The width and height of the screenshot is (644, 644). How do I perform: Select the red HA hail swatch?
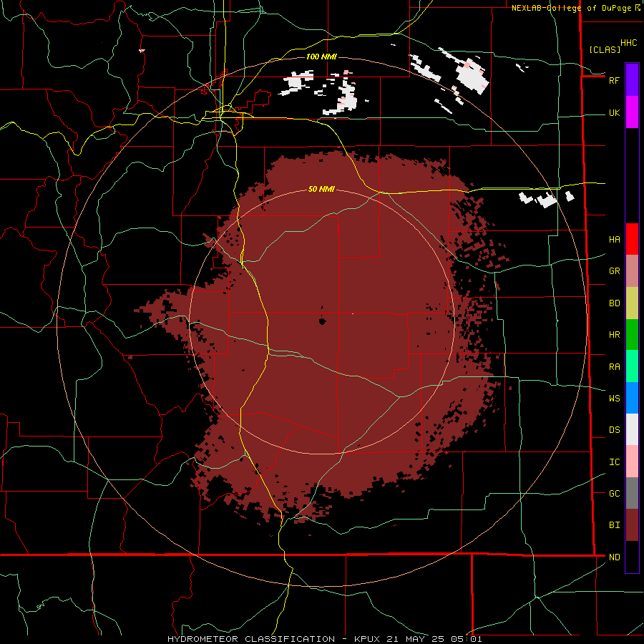click(632, 239)
